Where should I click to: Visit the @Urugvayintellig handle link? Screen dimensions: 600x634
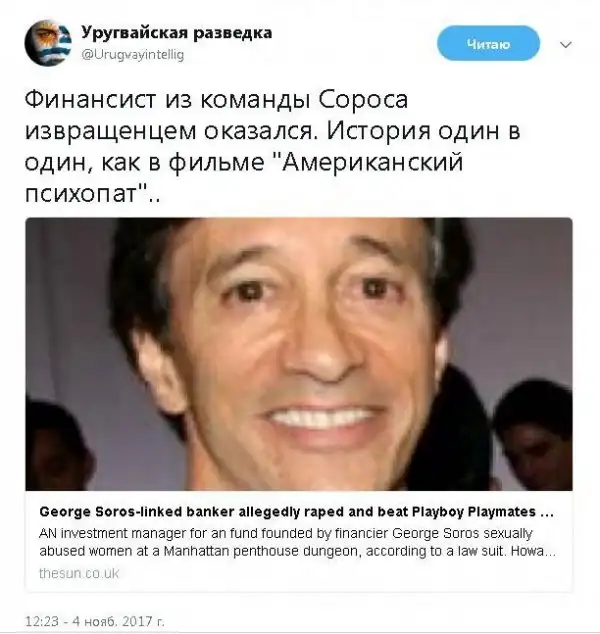133,54
